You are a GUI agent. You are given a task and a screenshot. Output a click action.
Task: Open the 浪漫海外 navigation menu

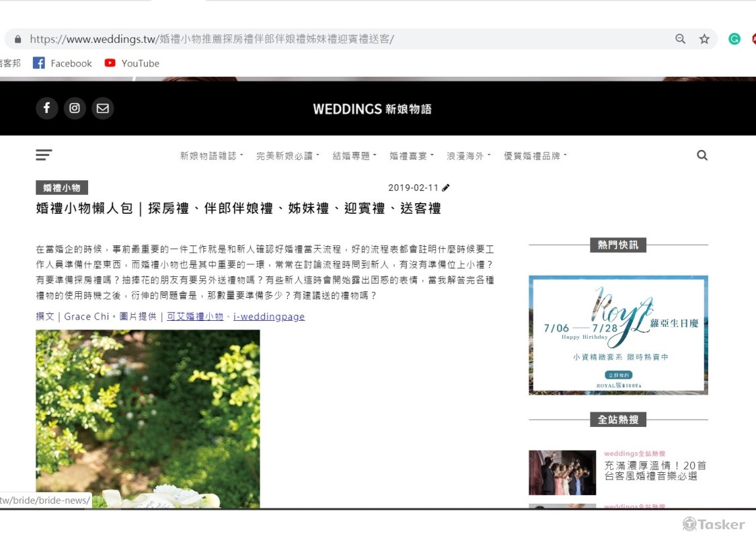[x=465, y=155]
